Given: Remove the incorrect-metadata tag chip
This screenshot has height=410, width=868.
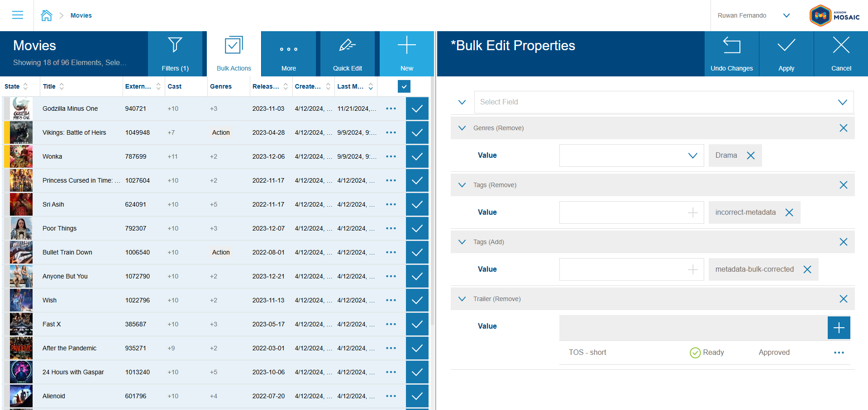Looking at the screenshot, I should coord(790,212).
